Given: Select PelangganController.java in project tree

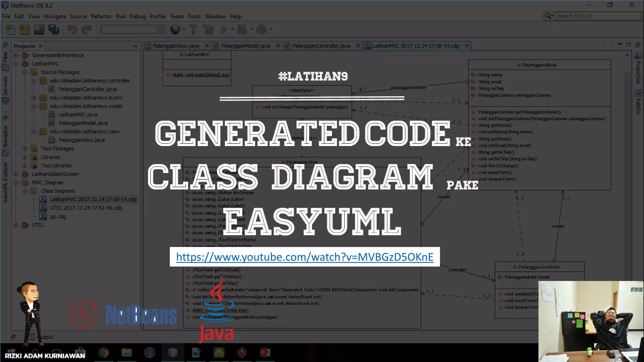Looking at the screenshot, I should coord(87,89).
